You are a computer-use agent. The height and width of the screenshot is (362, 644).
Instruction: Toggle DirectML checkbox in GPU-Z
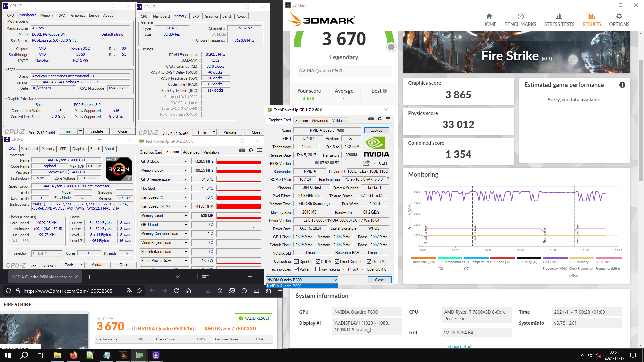(369, 262)
